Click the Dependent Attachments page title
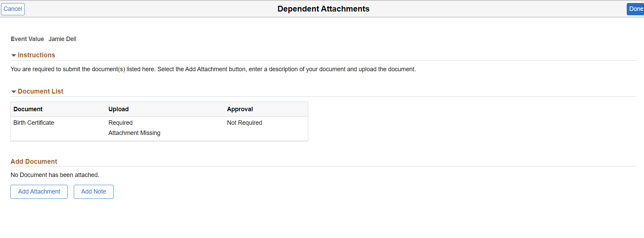This screenshot has height=238, width=644. [x=323, y=9]
